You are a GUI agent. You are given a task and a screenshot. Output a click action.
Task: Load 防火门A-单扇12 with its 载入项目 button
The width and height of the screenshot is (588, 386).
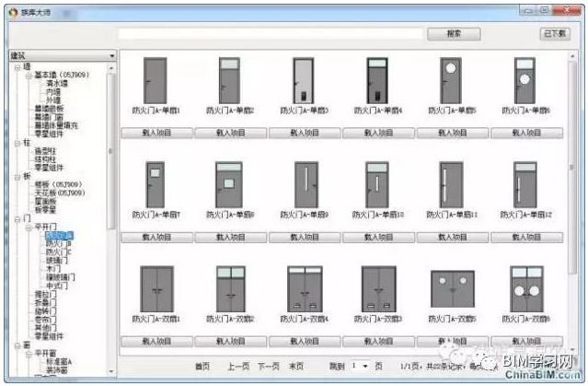(x=527, y=238)
